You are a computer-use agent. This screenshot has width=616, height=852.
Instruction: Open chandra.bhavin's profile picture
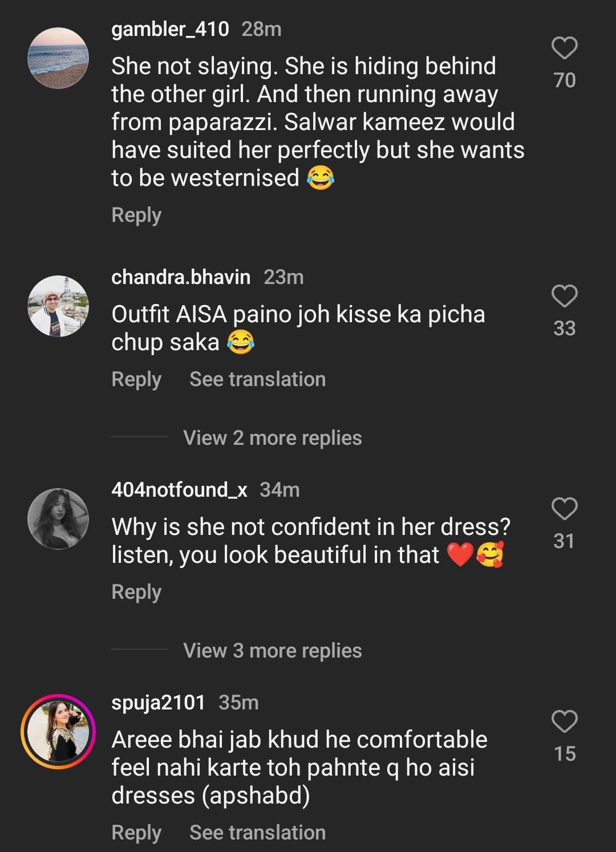click(x=58, y=306)
